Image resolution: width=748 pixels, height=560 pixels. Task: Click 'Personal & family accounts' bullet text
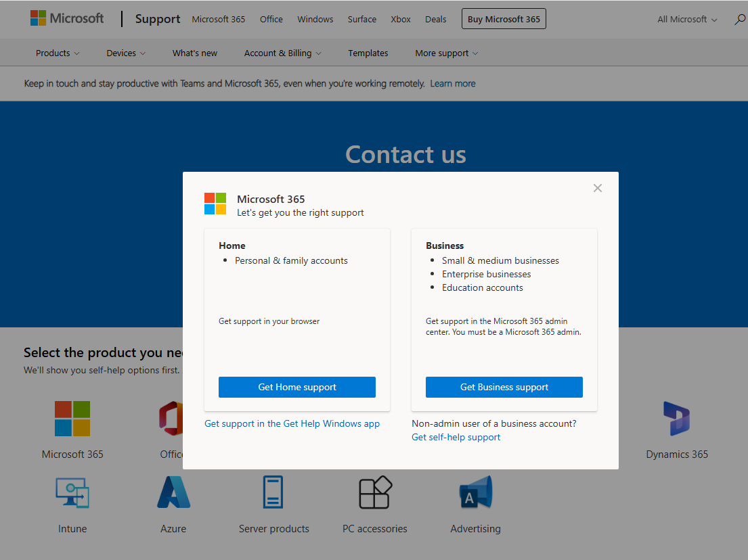tap(291, 260)
